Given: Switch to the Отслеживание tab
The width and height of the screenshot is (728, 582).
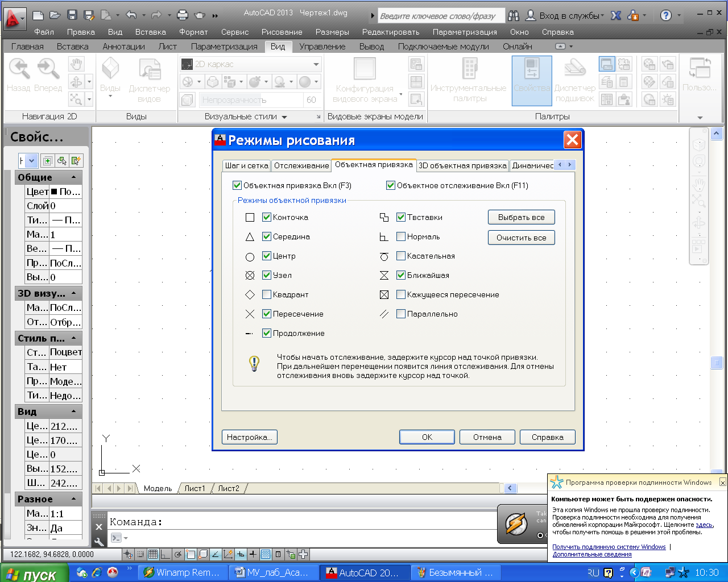Looking at the screenshot, I should 301,165.
